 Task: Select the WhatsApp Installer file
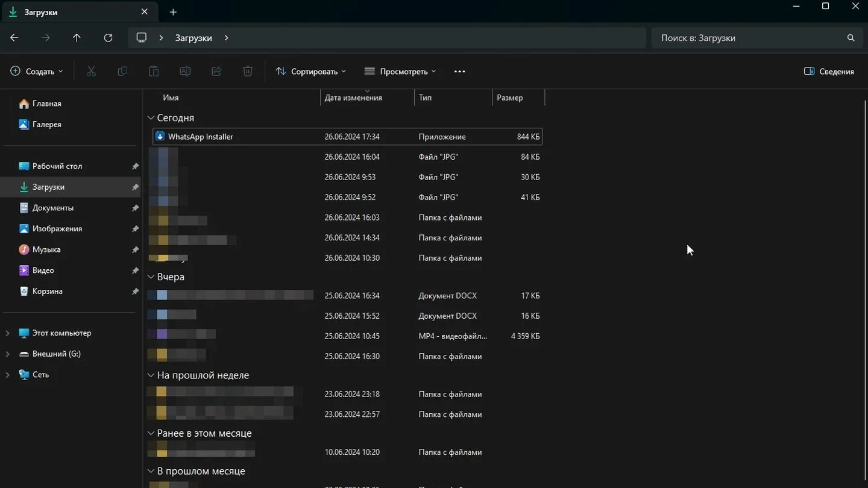(348, 137)
